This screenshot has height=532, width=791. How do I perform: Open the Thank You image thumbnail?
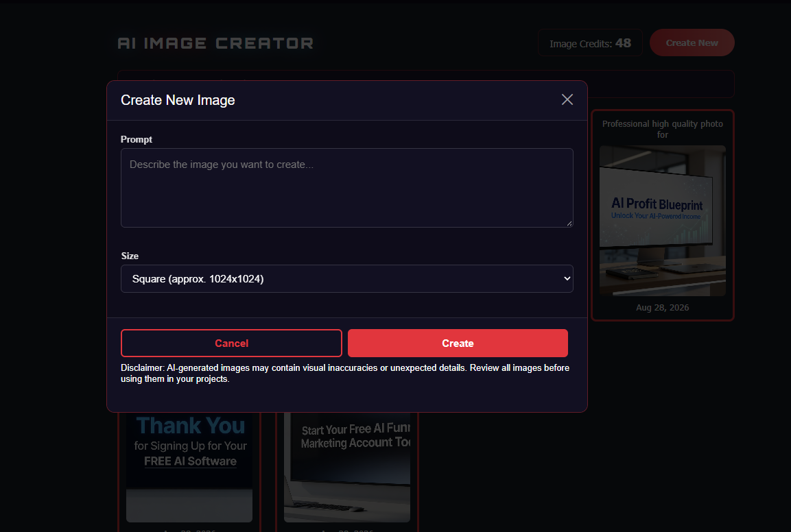click(x=189, y=468)
